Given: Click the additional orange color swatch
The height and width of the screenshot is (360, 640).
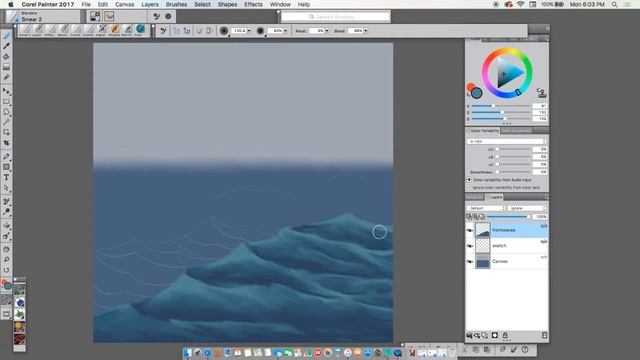Looking at the screenshot, I should (x=471, y=87).
